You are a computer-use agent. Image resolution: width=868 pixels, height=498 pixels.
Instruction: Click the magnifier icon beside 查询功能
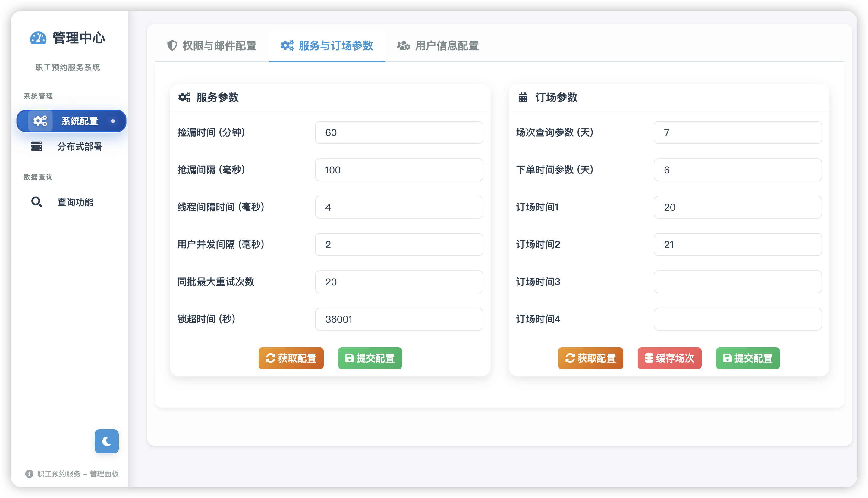[x=37, y=202]
